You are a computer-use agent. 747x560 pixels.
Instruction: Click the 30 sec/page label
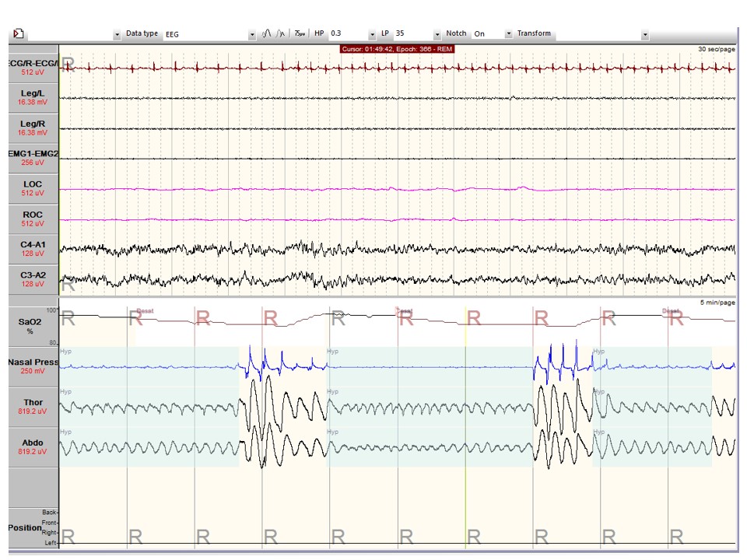[717, 48]
